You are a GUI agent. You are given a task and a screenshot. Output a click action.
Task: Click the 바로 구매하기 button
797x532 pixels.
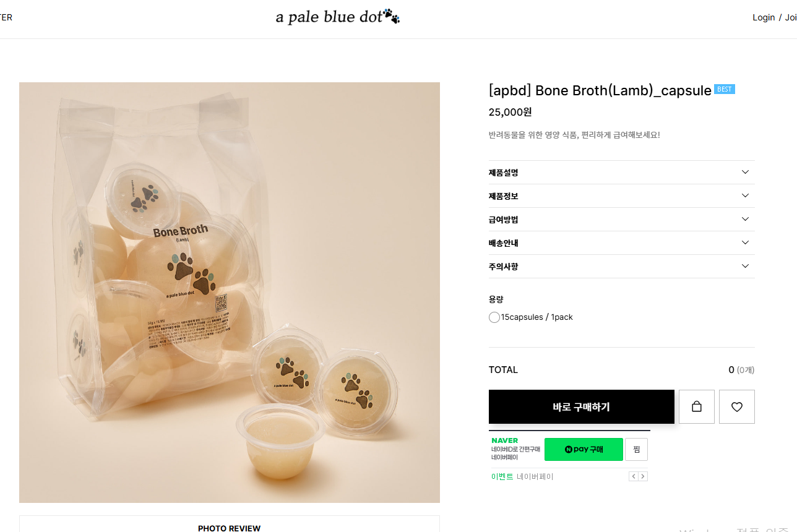[x=581, y=406]
